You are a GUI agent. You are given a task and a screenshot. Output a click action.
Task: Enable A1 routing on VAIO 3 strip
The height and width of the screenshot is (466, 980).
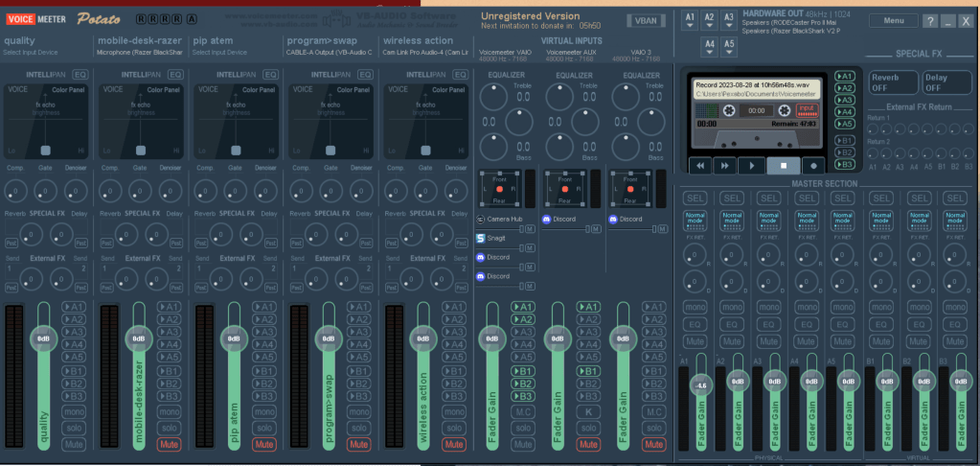(653, 307)
